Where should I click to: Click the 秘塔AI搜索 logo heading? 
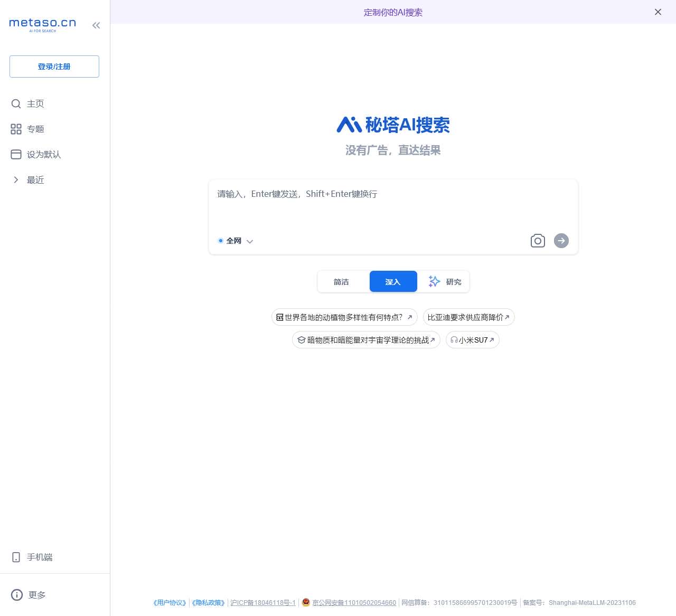(393, 125)
